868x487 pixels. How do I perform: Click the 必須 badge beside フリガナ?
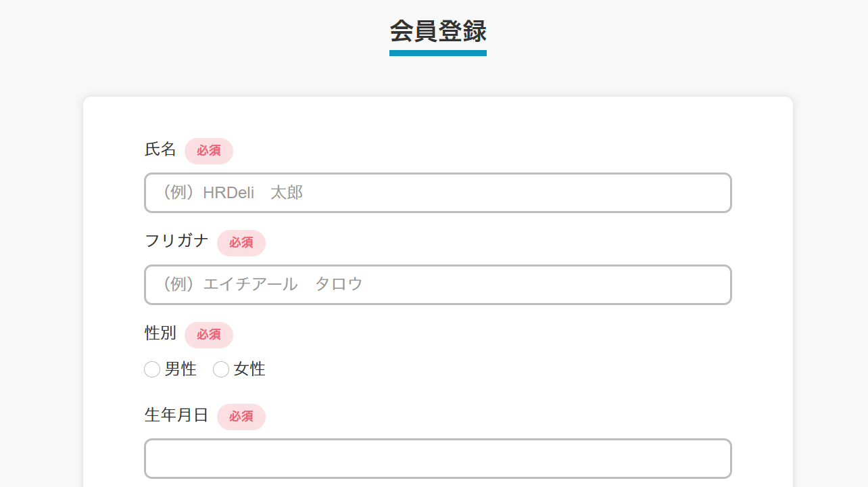[241, 243]
